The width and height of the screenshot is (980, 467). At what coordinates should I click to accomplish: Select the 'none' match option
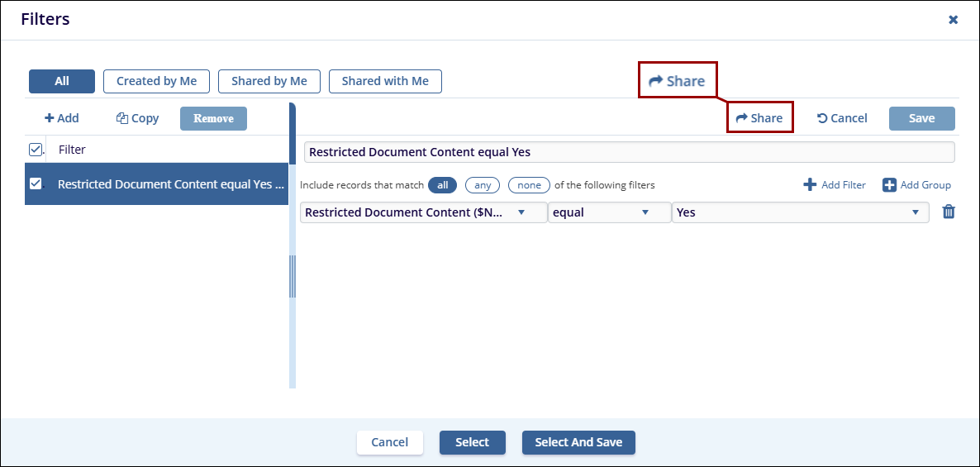coord(529,185)
